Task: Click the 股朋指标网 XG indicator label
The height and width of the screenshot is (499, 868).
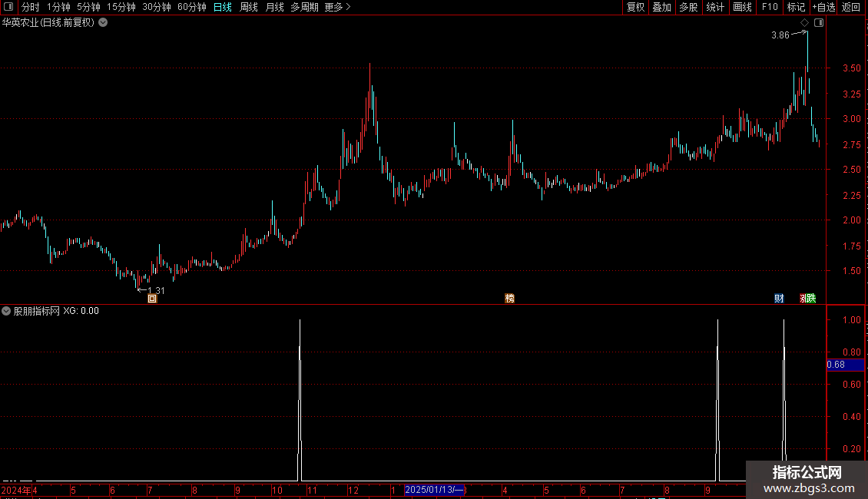Action: 56,311
